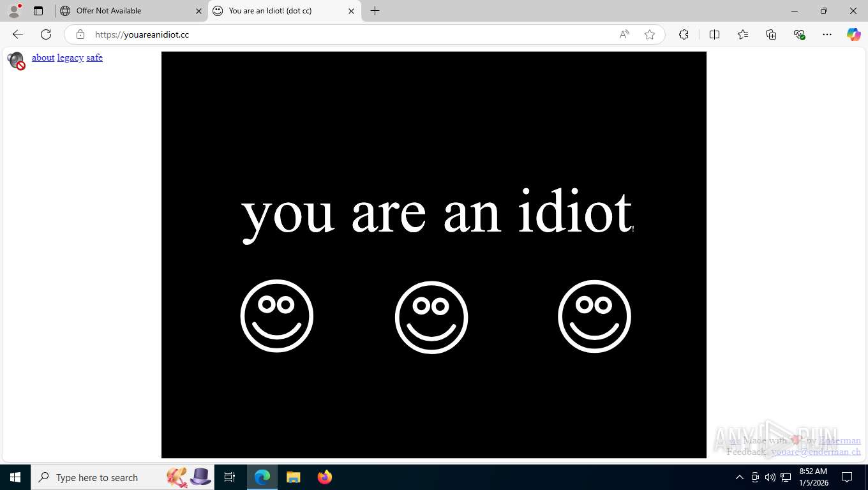Viewport: 868px width, 490px height.
Task: Restore down the Edge window
Action: click(824, 11)
